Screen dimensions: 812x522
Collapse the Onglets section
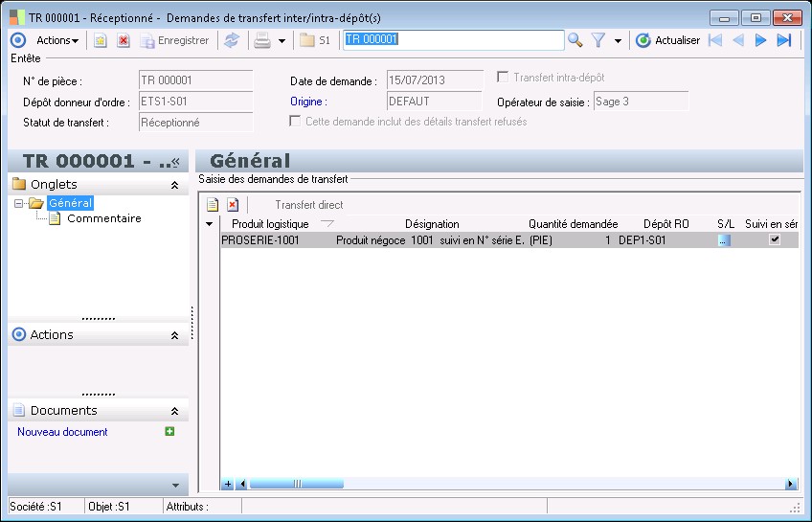175,185
